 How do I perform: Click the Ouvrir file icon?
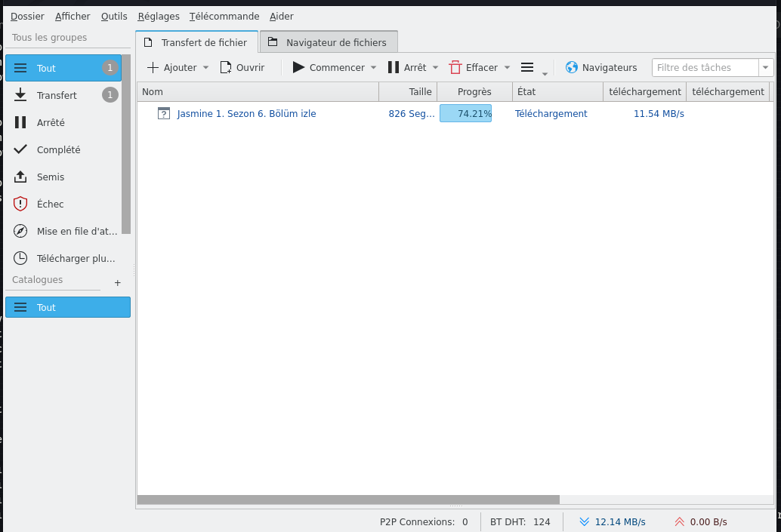tap(226, 68)
